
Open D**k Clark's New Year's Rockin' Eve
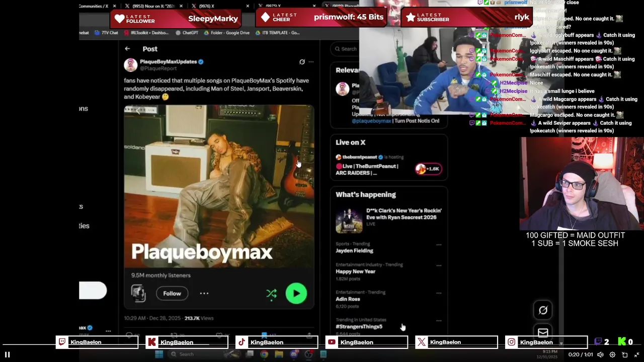(x=404, y=214)
